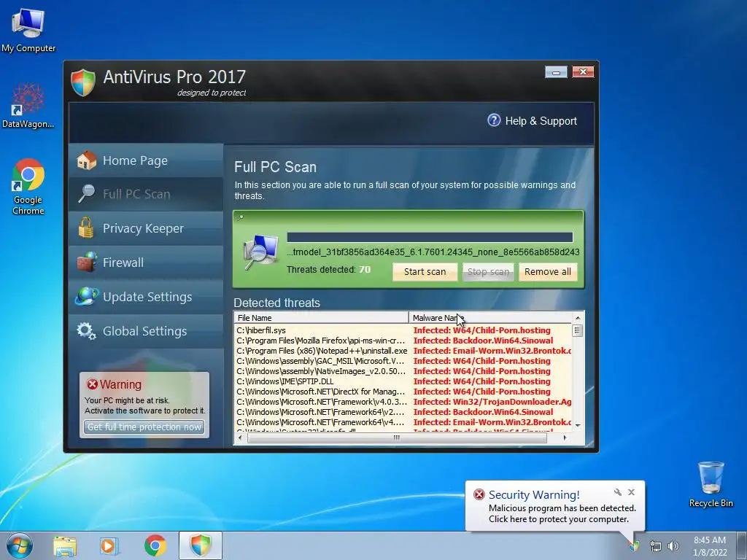Select Notepad++ uninstall.exe row
This screenshot has width=747, height=560.
403,351
